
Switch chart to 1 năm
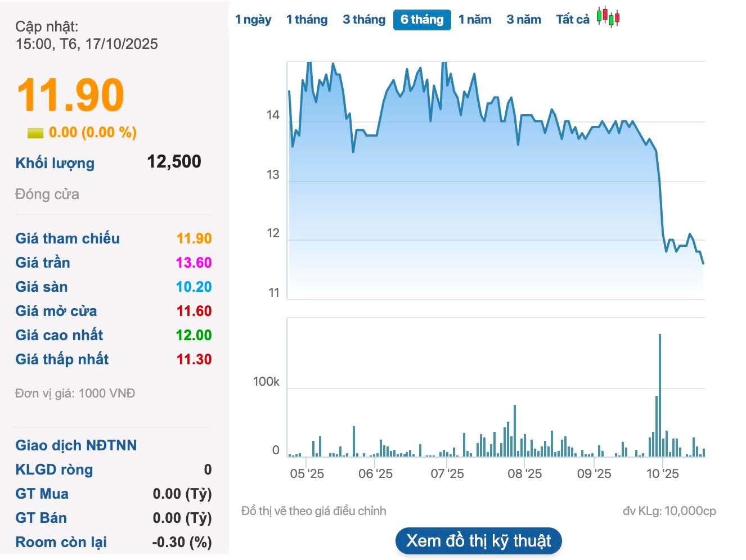click(475, 20)
